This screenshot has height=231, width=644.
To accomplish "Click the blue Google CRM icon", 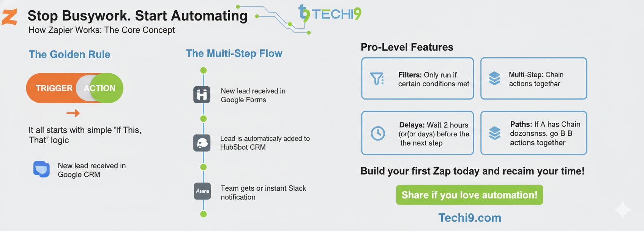I will [41, 169].
